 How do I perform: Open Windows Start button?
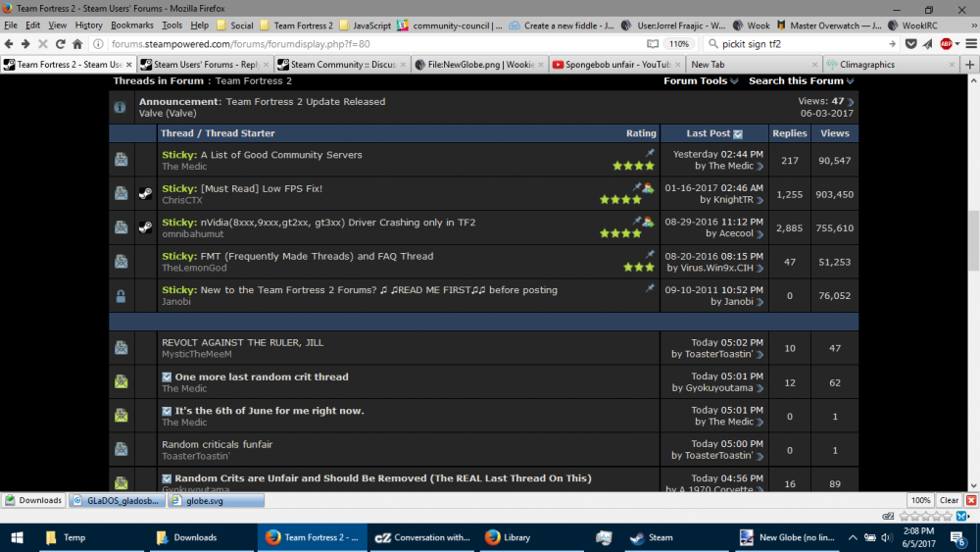(17, 537)
